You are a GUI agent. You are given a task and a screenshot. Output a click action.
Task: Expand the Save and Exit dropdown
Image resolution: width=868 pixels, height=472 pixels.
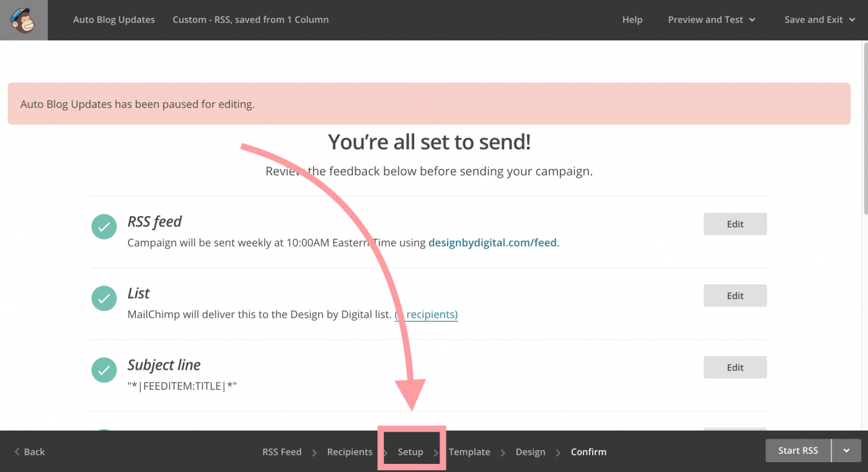tap(820, 19)
